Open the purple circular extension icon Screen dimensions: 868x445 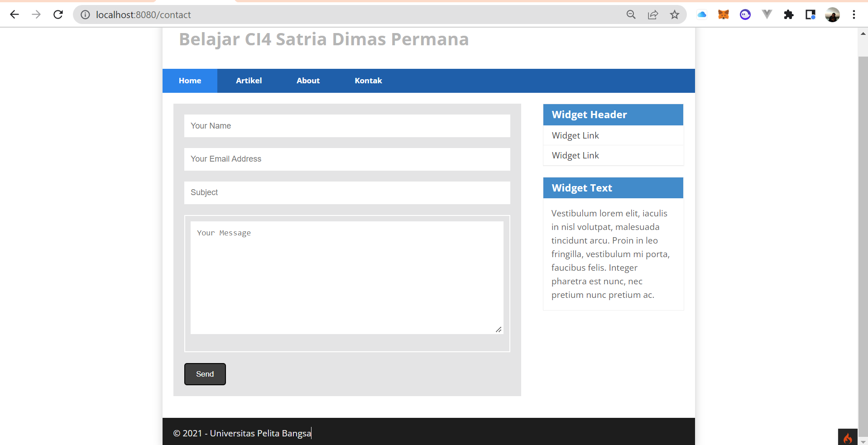[x=745, y=15]
